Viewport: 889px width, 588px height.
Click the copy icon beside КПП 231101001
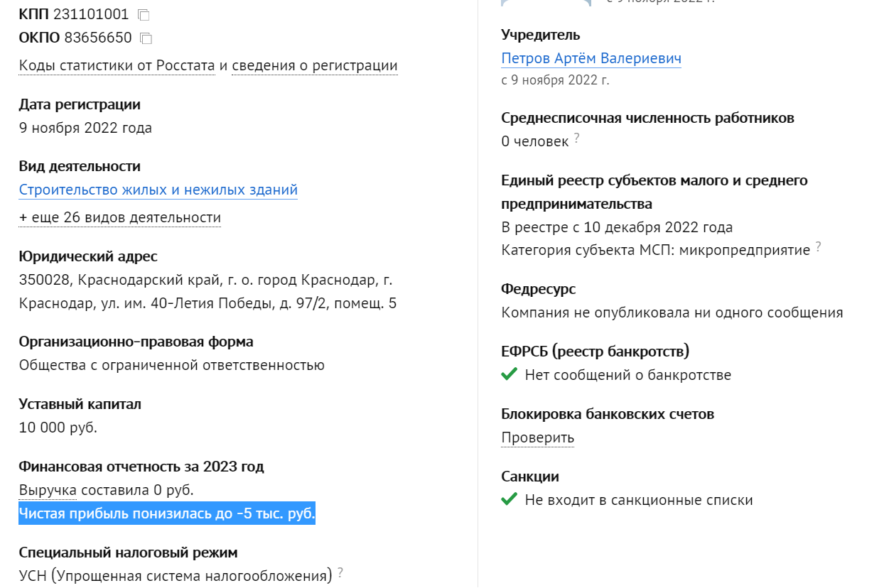144,15
